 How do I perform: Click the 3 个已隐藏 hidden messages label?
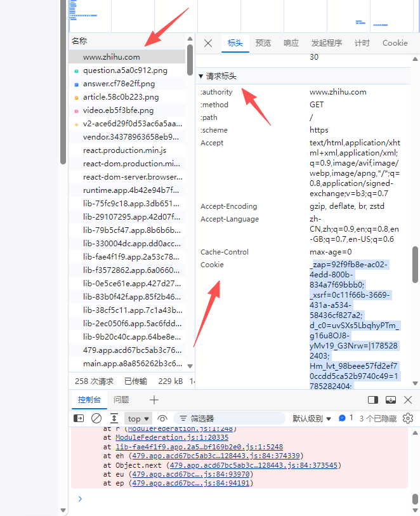tap(378, 419)
